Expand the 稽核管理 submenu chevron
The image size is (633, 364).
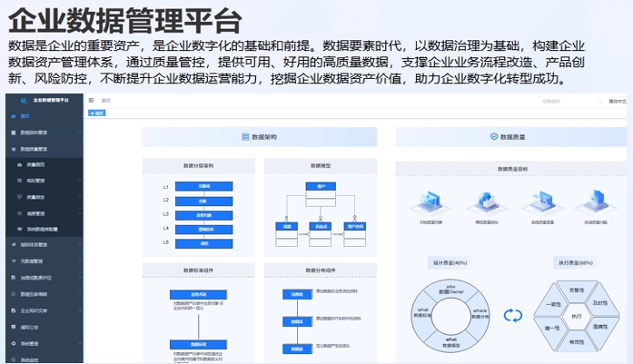(80, 213)
